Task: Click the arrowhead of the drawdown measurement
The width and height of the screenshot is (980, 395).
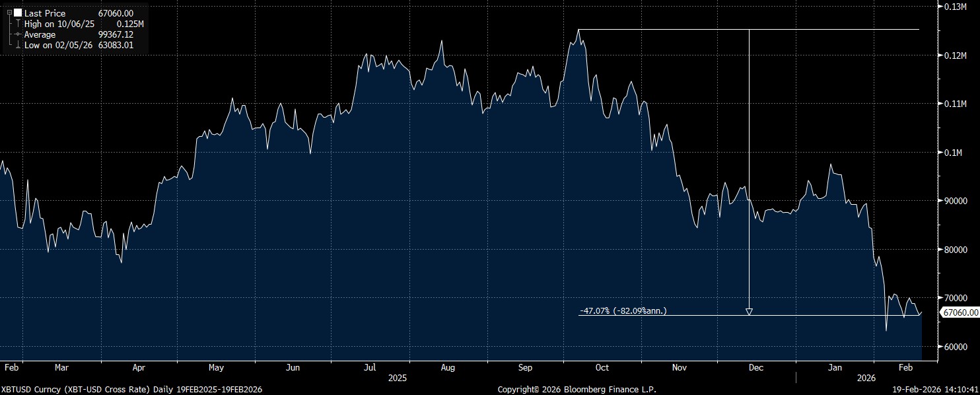Action: click(x=748, y=312)
